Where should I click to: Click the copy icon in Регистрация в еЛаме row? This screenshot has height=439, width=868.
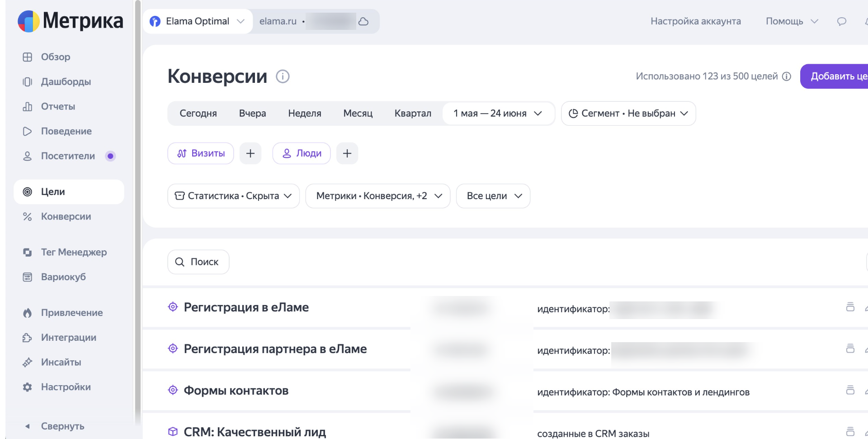coord(850,307)
